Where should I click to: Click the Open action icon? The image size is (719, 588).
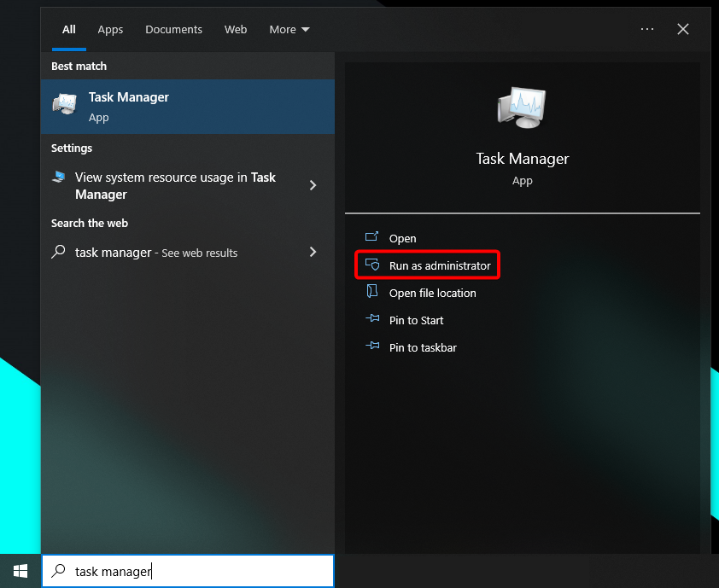pyautogui.click(x=371, y=237)
